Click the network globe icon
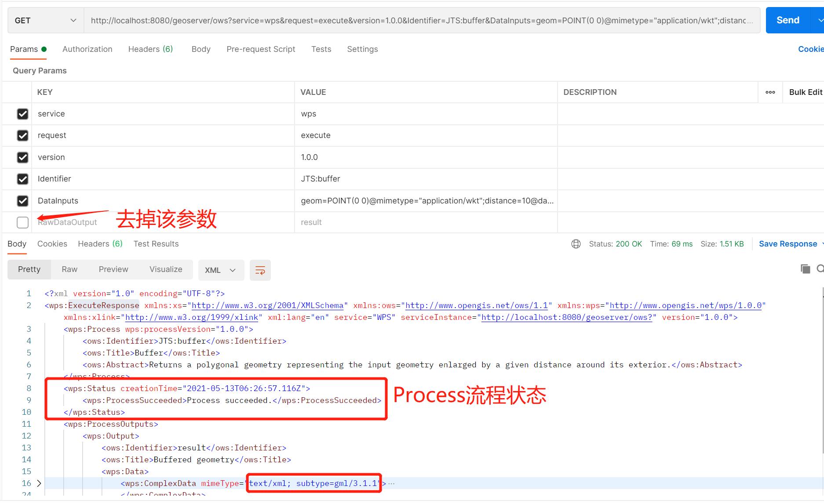Viewport: 824px width, 504px height. (576, 244)
